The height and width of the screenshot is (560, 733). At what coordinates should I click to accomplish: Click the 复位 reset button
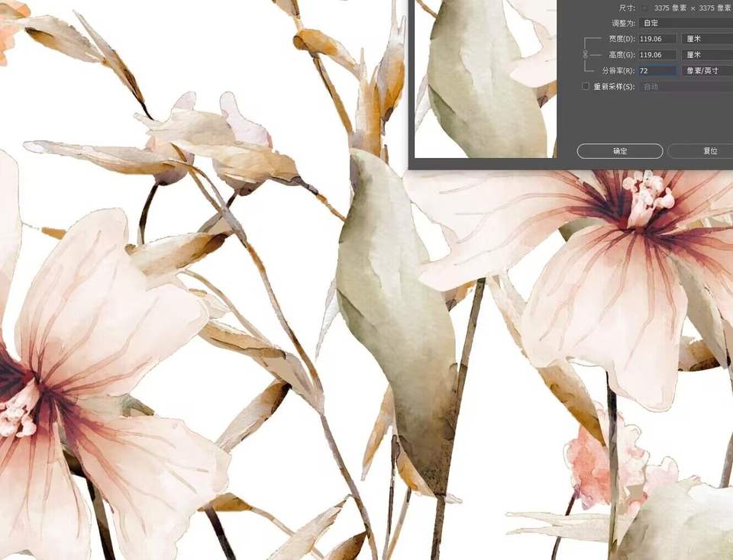coord(700,151)
